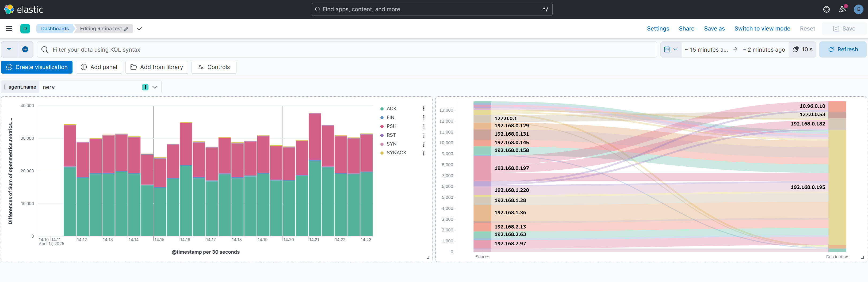Click Share in the top menu
The height and width of the screenshot is (282, 868).
coord(686,29)
